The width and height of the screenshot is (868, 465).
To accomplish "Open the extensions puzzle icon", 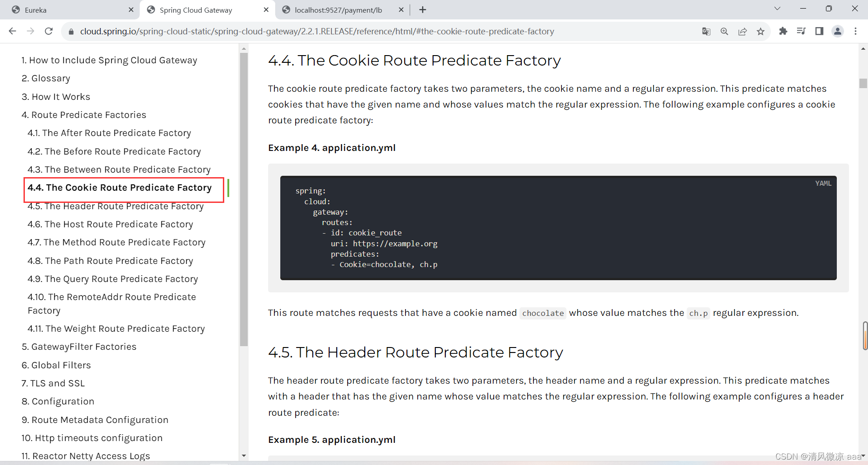I will click(783, 31).
